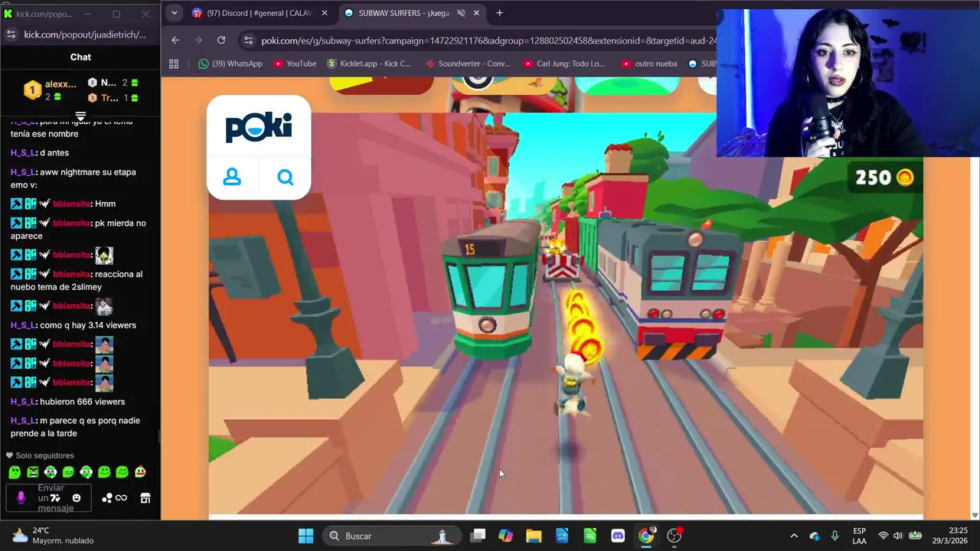The height and width of the screenshot is (551, 980).
Task: Expand the pinned chat leaderboard handle
Action: [x=80, y=116]
